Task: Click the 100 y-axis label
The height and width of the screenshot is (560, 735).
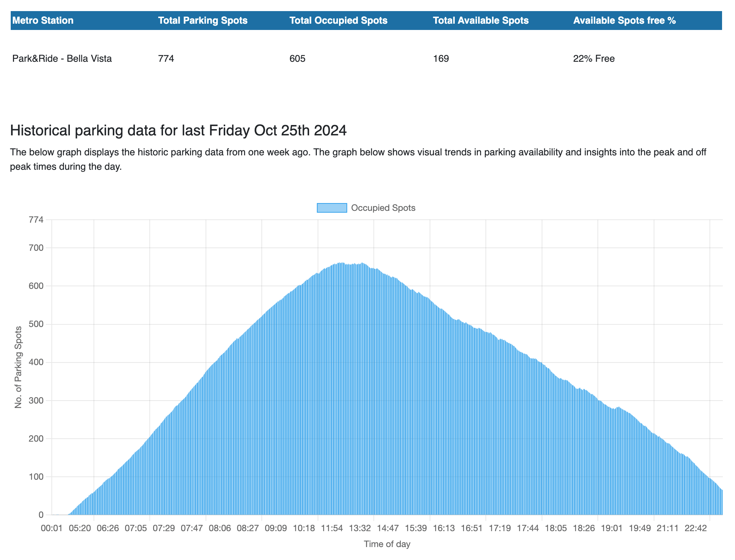Action: [36, 477]
